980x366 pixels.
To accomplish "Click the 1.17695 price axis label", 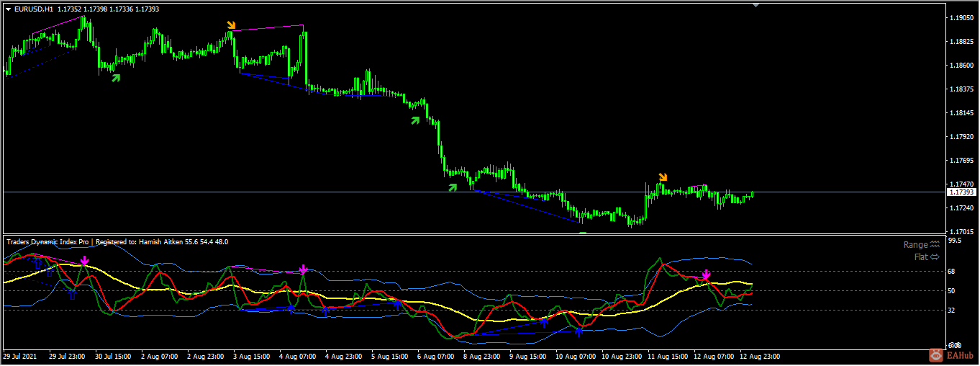I will pyautogui.click(x=962, y=161).
